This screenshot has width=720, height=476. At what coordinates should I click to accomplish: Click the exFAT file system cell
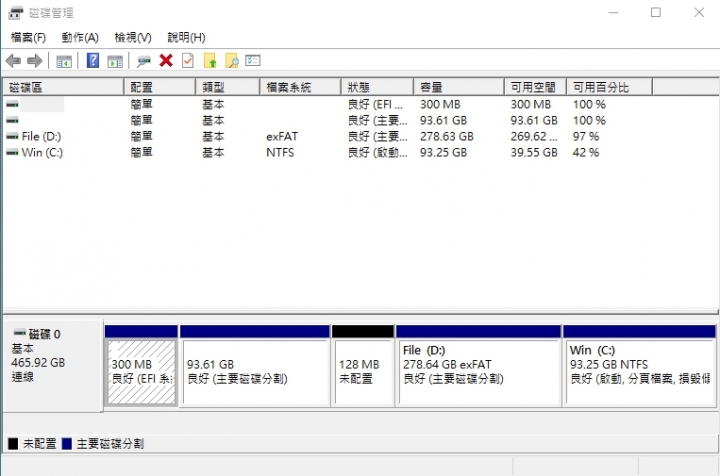282,136
